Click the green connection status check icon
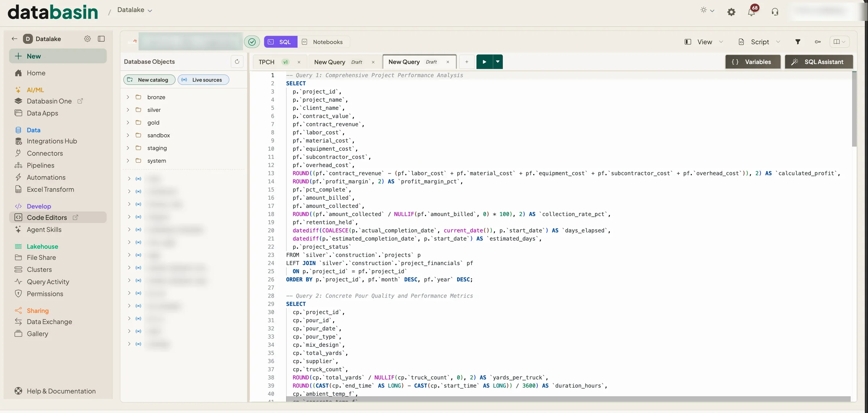The image size is (868, 413). [x=252, y=42]
